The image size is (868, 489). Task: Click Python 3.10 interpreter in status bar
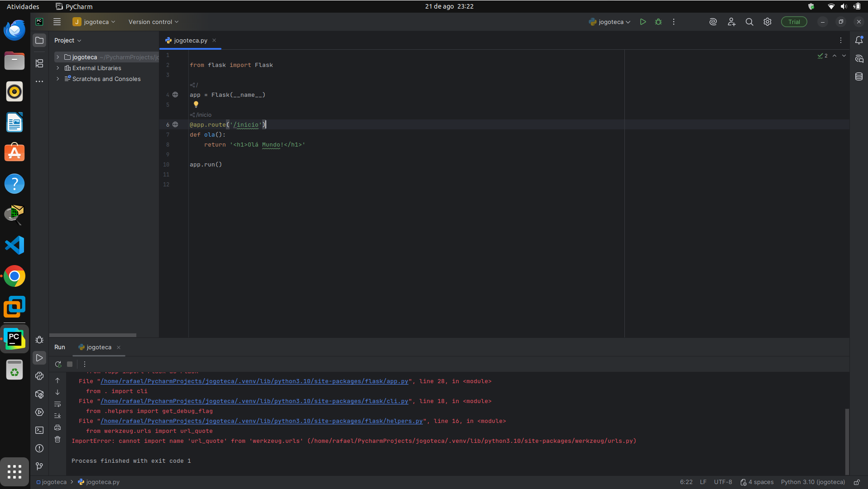(813, 482)
